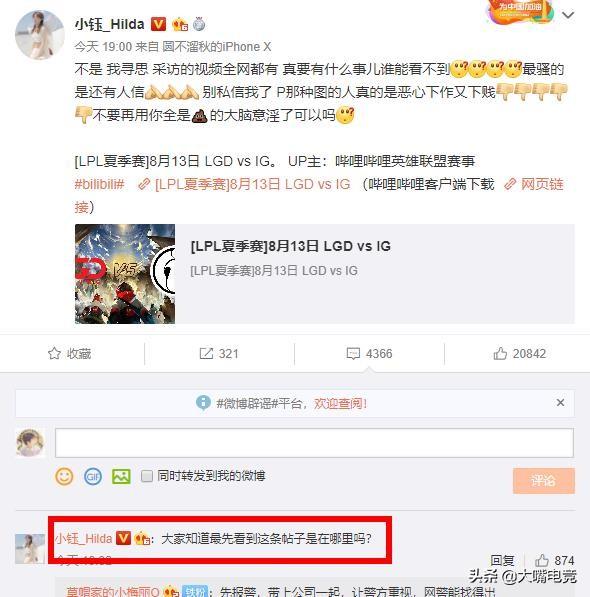Open the #bilibili# hashtag topic
This screenshot has width=590, height=597.
coord(99,184)
